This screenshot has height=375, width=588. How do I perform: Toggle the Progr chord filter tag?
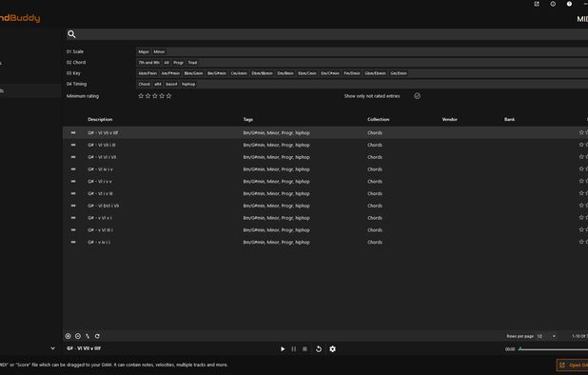click(179, 63)
